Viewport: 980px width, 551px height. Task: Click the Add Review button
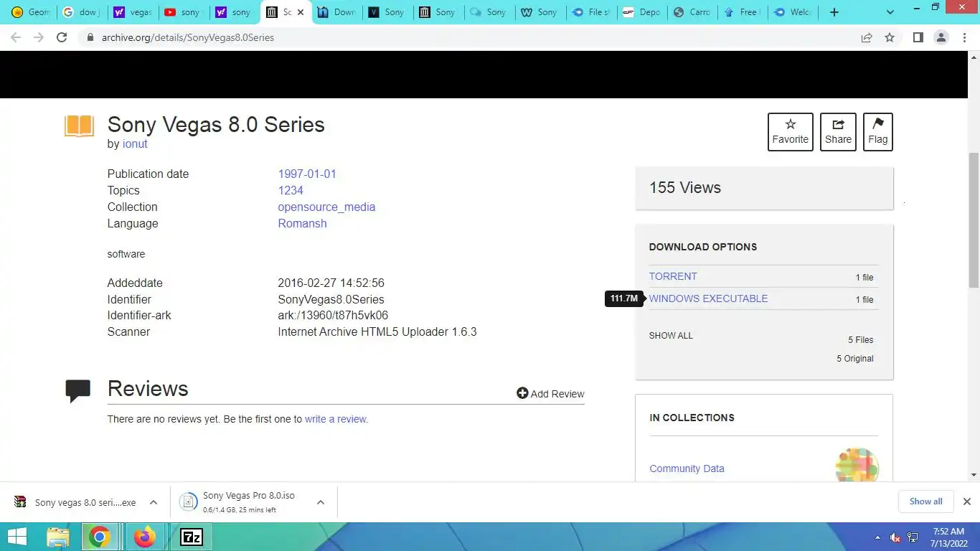pyautogui.click(x=550, y=393)
